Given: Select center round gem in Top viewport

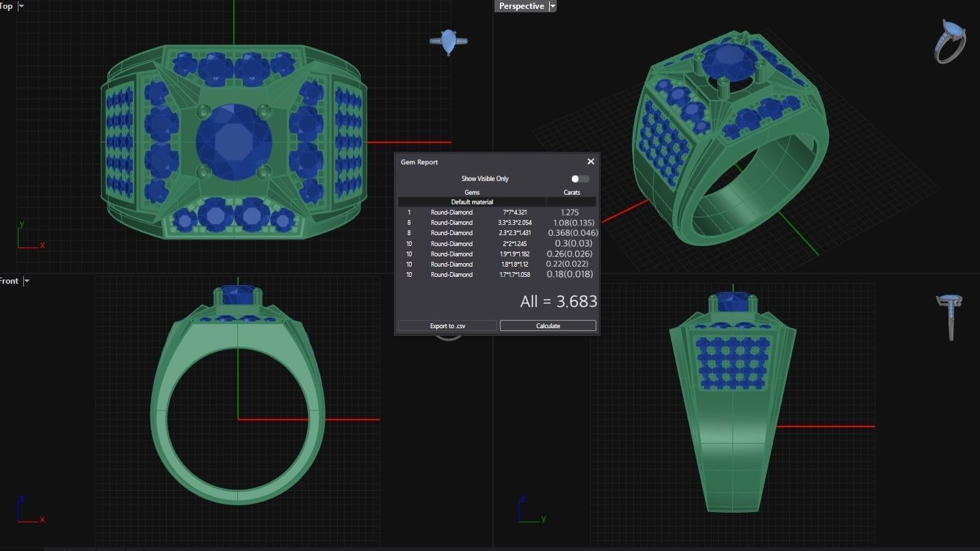Looking at the screenshot, I should click(x=234, y=142).
